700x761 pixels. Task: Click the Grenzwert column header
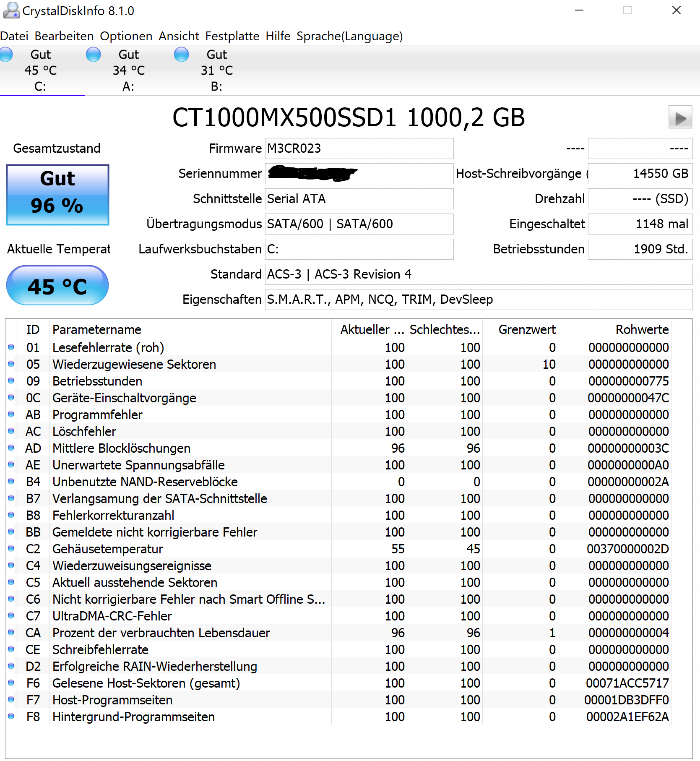[x=520, y=330]
